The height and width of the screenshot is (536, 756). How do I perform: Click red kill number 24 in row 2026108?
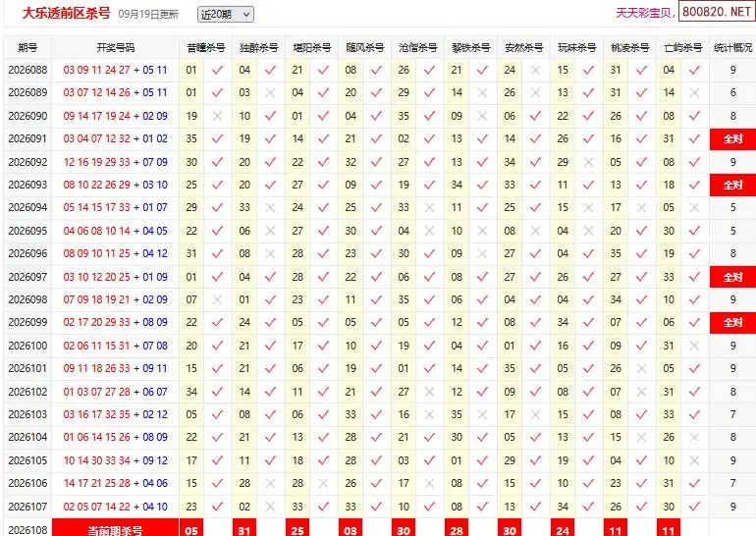[x=563, y=529]
